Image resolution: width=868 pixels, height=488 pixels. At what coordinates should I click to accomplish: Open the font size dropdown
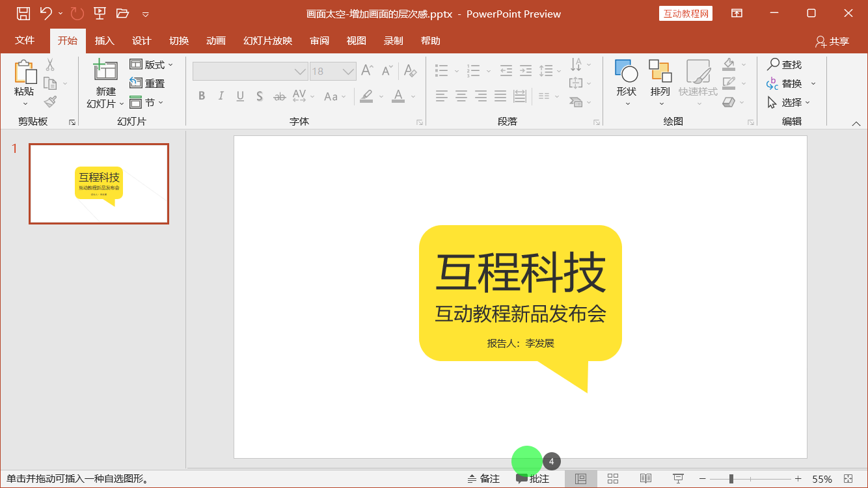click(x=349, y=71)
